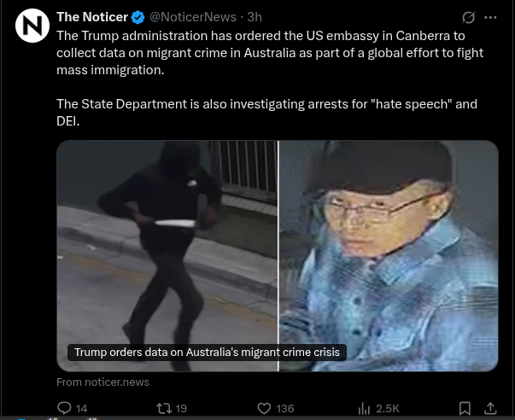Click The Noticer profile avatar
The width and height of the screenshot is (515, 420).
point(32,26)
